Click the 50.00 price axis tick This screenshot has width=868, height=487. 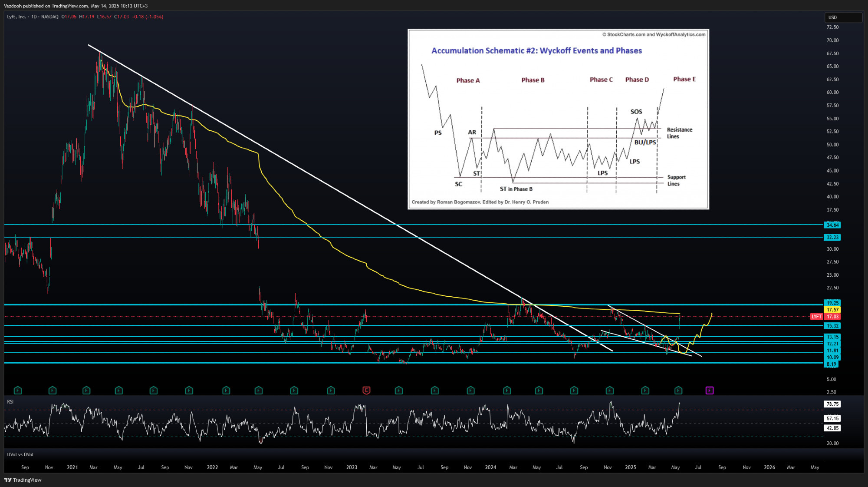[x=832, y=145]
